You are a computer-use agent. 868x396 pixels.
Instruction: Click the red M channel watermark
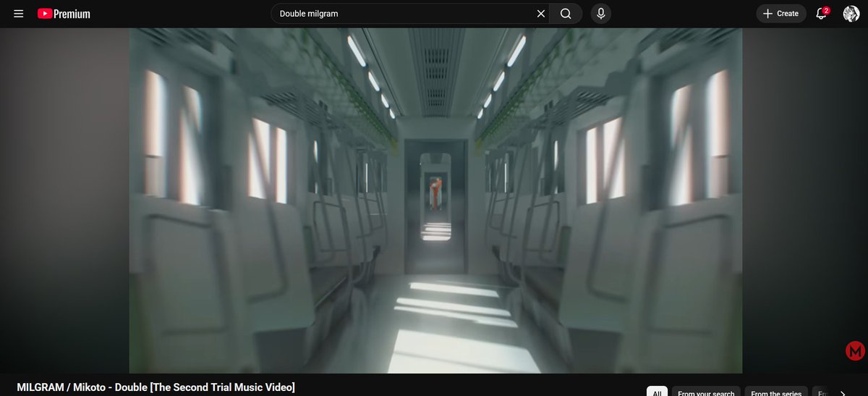(856, 351)
